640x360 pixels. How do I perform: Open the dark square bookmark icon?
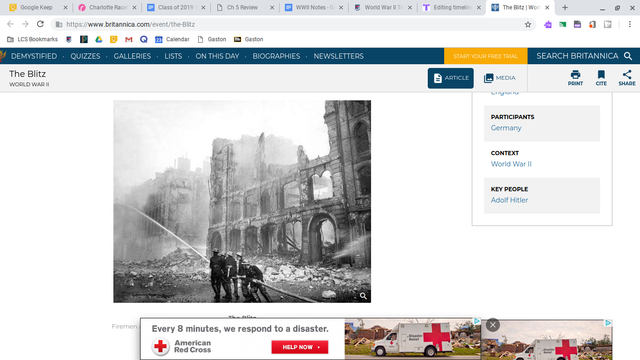point(84,39)
